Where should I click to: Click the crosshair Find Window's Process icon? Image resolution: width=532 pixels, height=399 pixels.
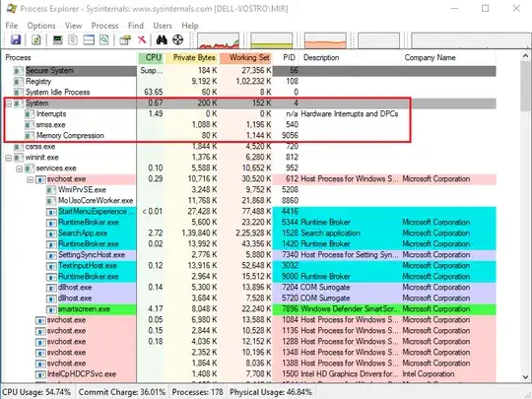coord(177,39)
